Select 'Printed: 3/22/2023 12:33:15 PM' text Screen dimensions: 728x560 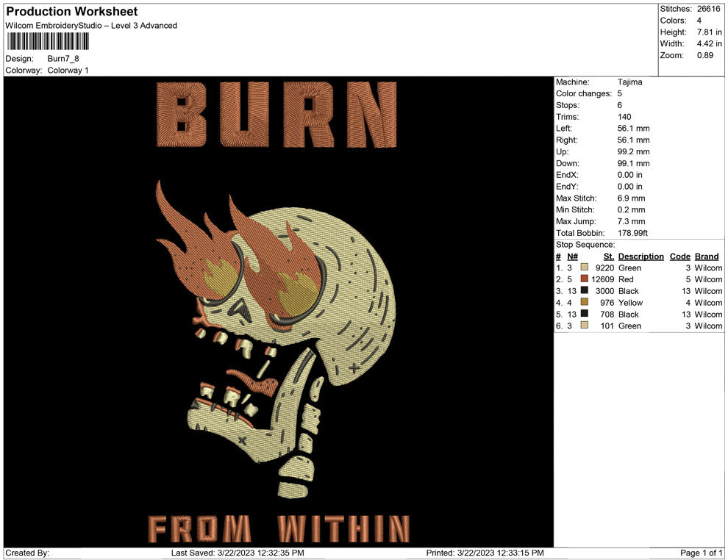coord(485,553)
